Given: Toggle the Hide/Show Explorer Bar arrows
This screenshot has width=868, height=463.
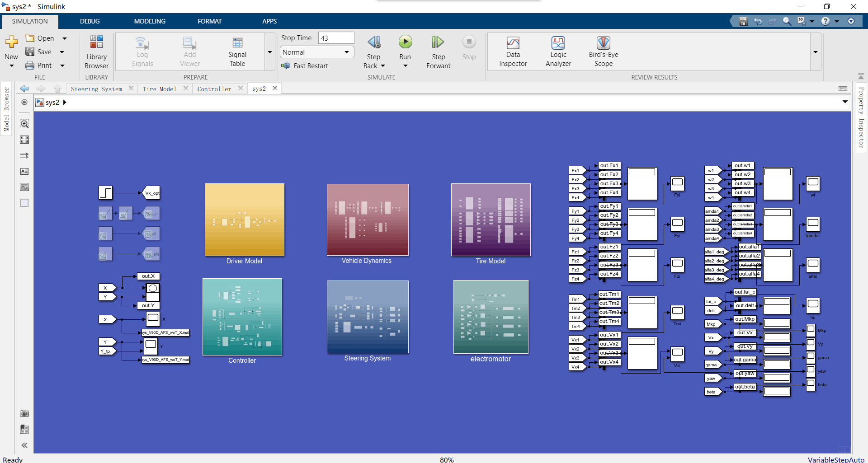Looking at the screenshot, I should click(24, 445).
